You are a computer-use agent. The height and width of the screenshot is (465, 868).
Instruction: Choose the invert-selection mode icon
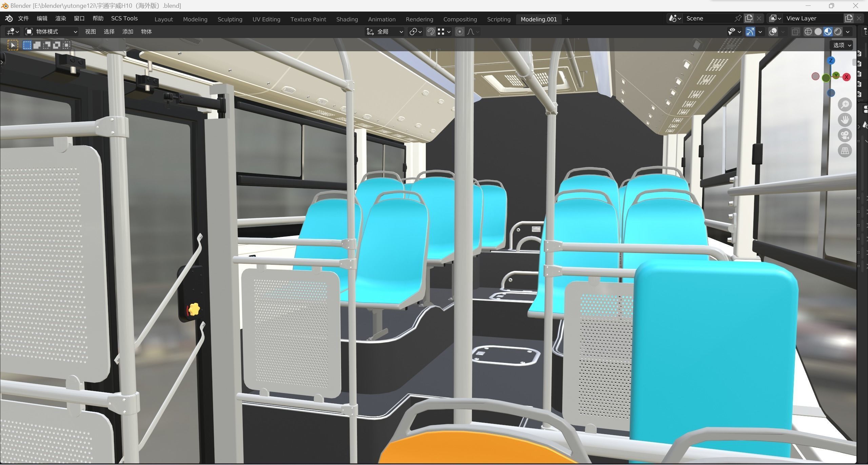(56, 45)
